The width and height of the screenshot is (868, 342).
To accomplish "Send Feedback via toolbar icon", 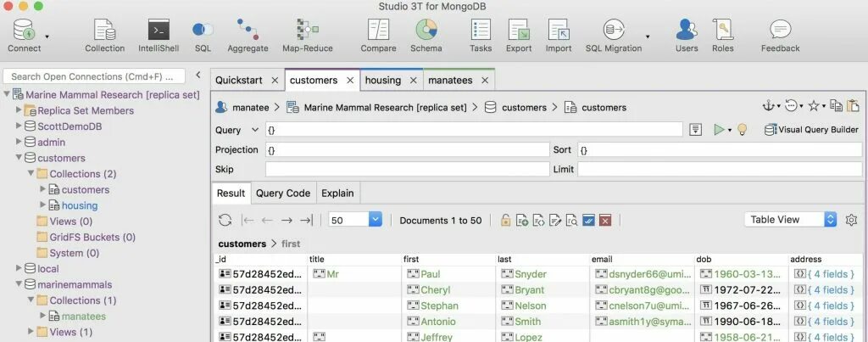I will (780, 30).
